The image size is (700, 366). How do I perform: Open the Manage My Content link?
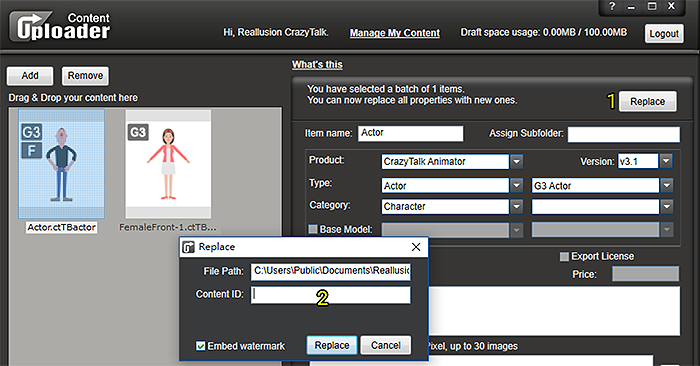click(x=395, y=33)
